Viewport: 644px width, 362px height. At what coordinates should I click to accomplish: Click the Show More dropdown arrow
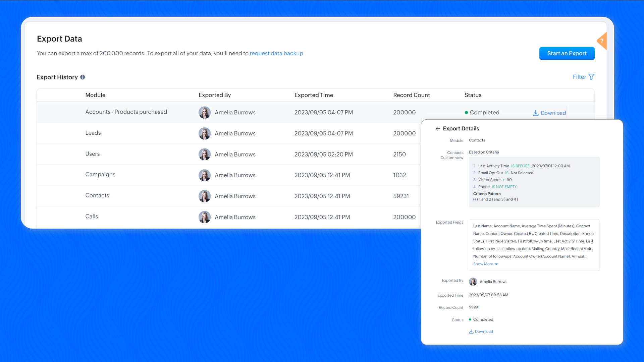(496, 264)
